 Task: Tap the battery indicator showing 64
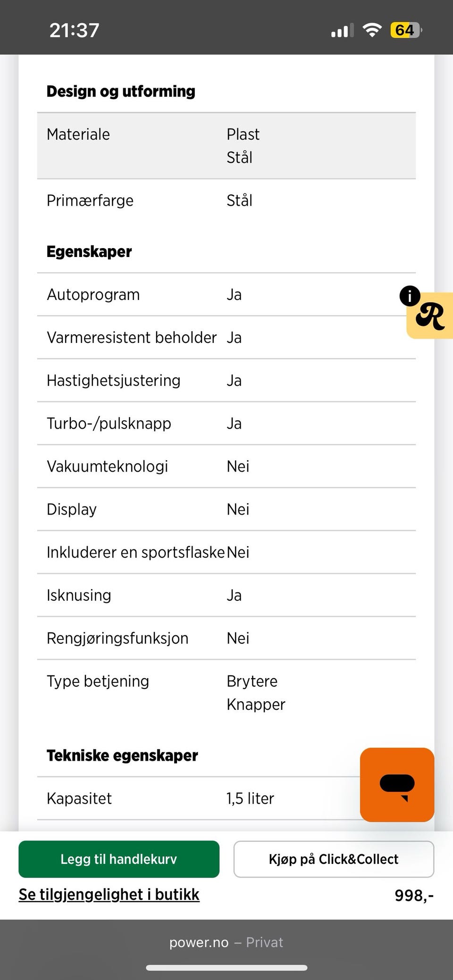point(406,30)
